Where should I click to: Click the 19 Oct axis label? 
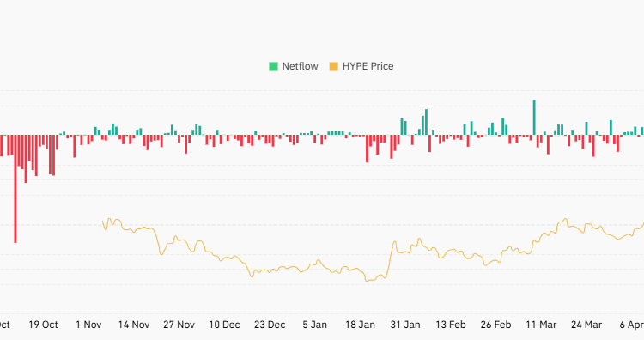[43, 325]
